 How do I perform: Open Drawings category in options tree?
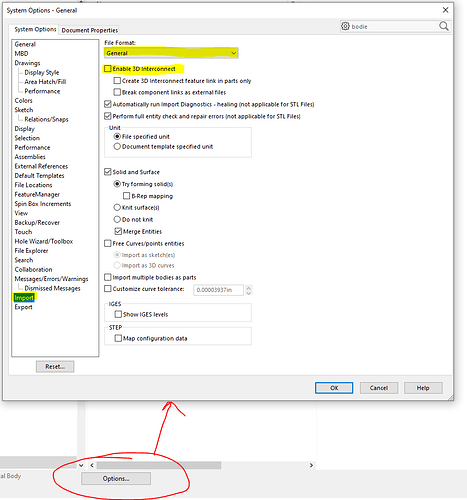[27, 63]
